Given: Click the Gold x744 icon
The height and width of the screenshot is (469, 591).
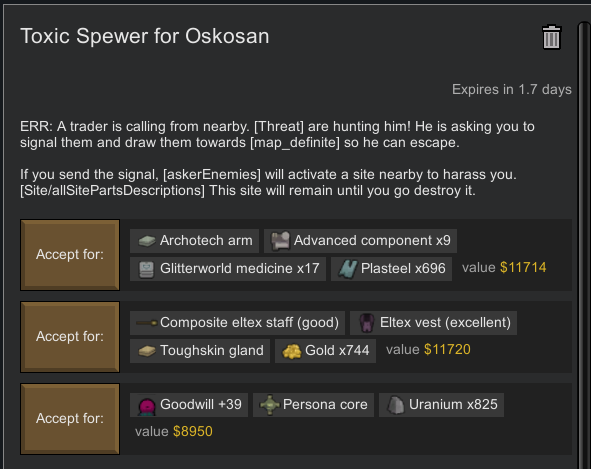Looking at the screenshot, I should coord(292,351).
